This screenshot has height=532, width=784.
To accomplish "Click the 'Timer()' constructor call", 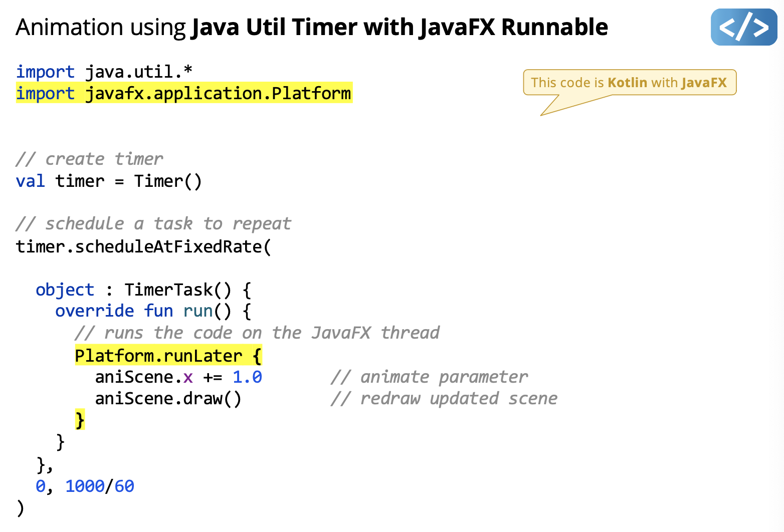I will click(167, 181).
